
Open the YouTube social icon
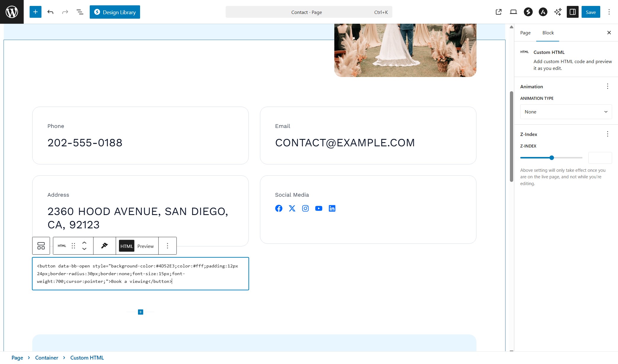click(x=319, y=209)
